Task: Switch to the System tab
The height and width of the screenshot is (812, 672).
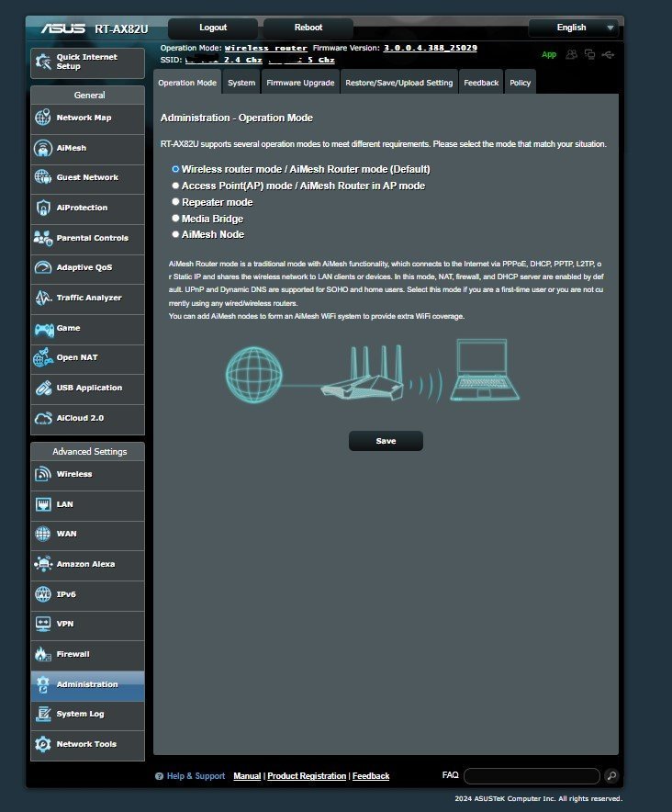Action: coord(241,83)
